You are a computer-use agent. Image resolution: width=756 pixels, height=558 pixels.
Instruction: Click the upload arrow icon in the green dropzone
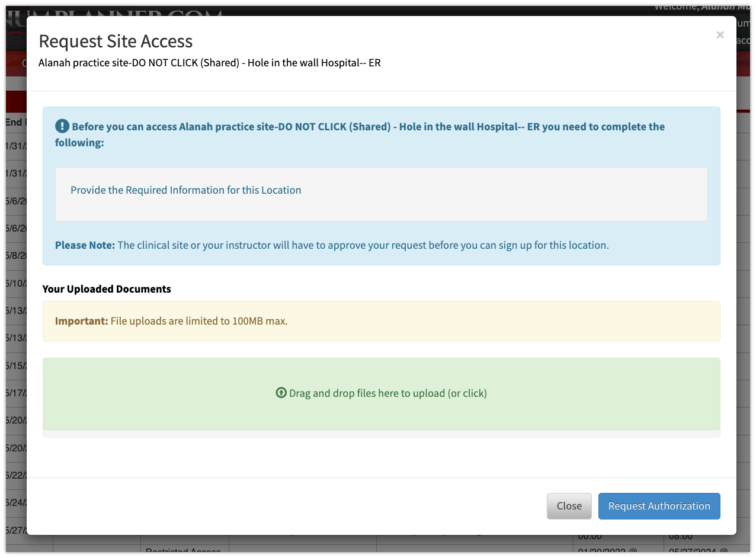tap(281, 393)
